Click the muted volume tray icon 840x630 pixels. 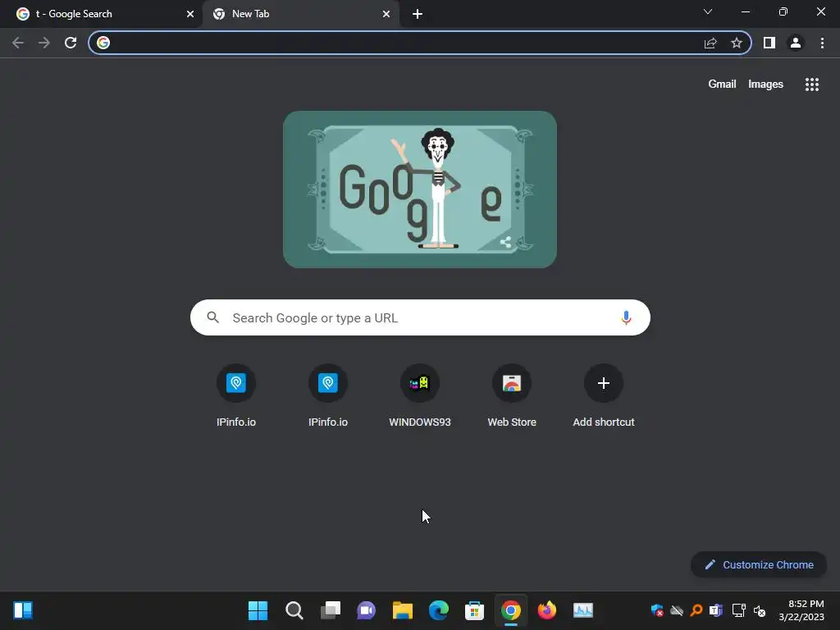pyautogui.click(x=760, y=610)
